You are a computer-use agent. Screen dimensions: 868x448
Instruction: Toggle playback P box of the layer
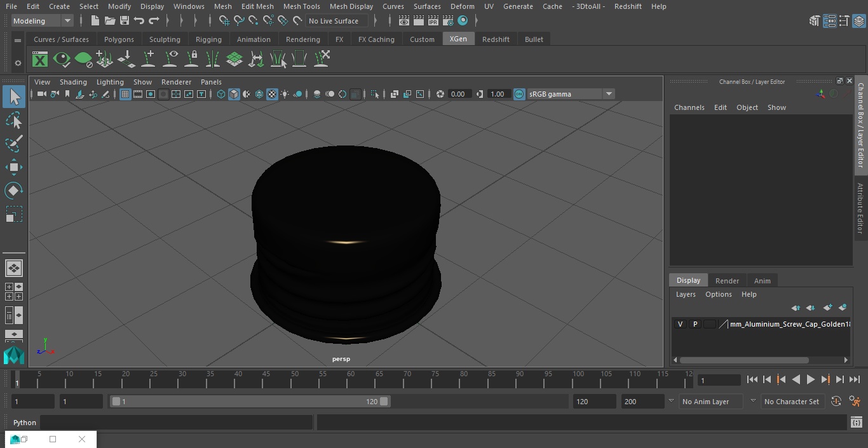(695, 324)
